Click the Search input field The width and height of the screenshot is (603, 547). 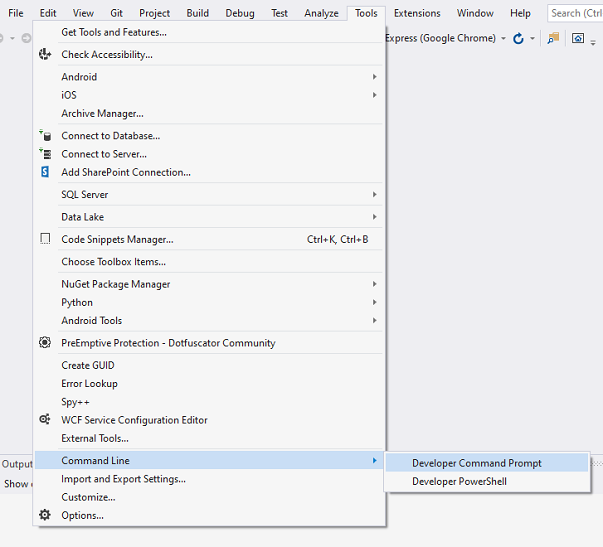coord(575,13)
